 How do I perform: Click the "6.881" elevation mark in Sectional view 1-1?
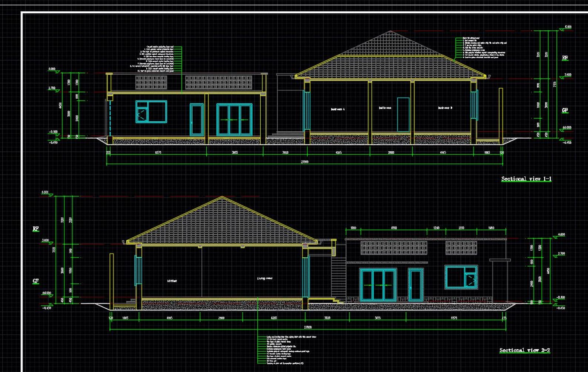(568, 27)
